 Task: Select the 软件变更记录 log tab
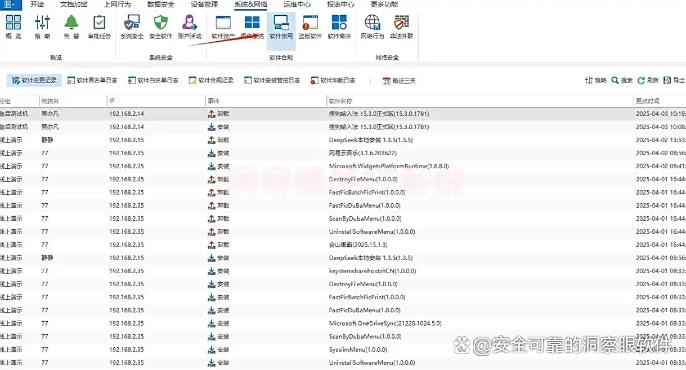[34, 80]
